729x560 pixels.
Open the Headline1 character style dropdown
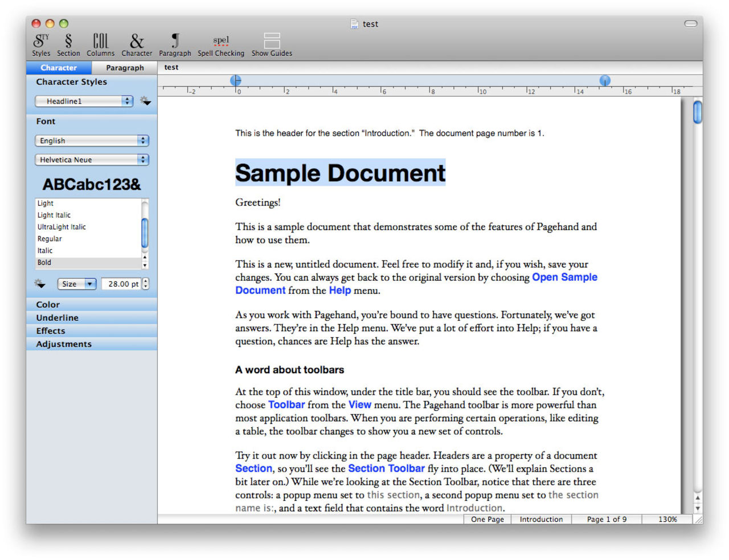coord(84,101)
